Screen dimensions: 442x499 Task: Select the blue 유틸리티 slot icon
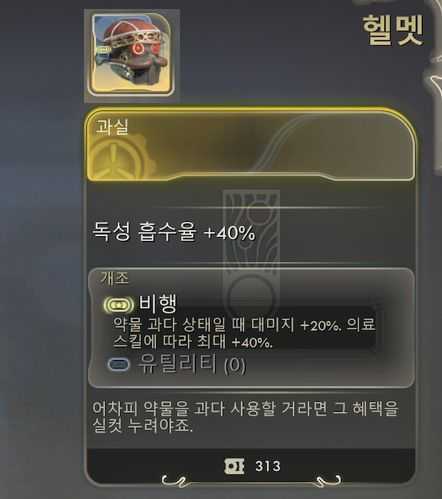[118, 364]
